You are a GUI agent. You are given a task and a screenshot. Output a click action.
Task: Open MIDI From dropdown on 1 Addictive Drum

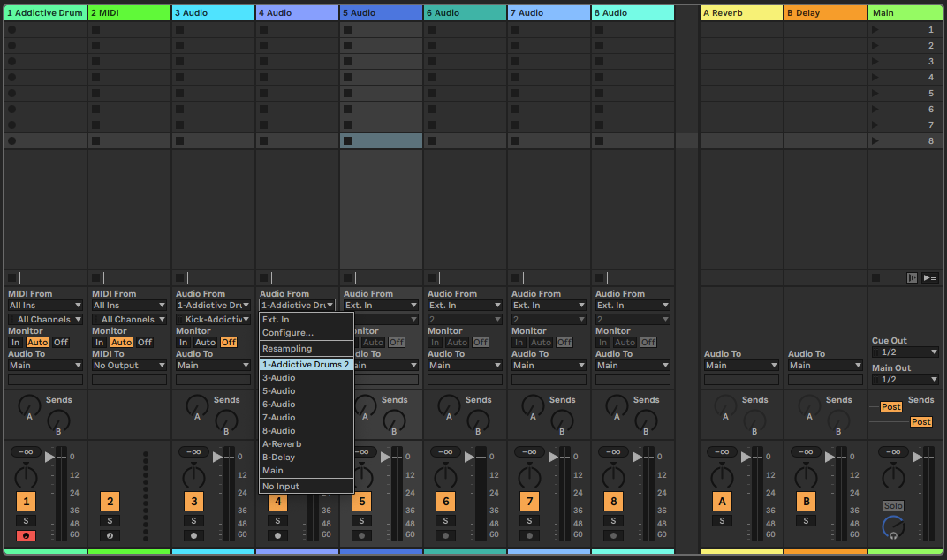(45, 306)
